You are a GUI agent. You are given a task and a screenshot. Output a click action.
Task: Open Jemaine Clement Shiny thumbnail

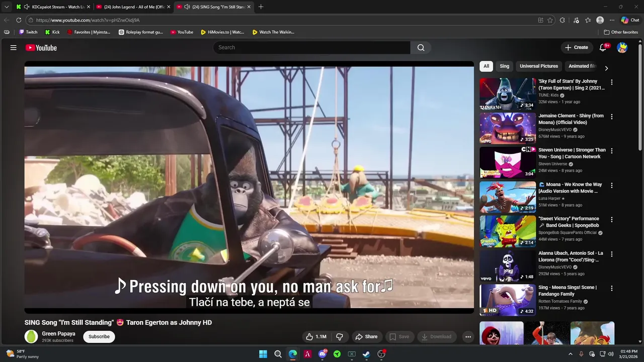(x=508, y=128)
